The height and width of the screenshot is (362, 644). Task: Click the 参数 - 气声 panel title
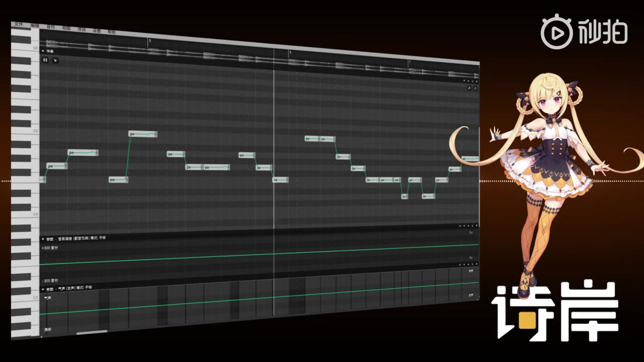click(69, 288)
